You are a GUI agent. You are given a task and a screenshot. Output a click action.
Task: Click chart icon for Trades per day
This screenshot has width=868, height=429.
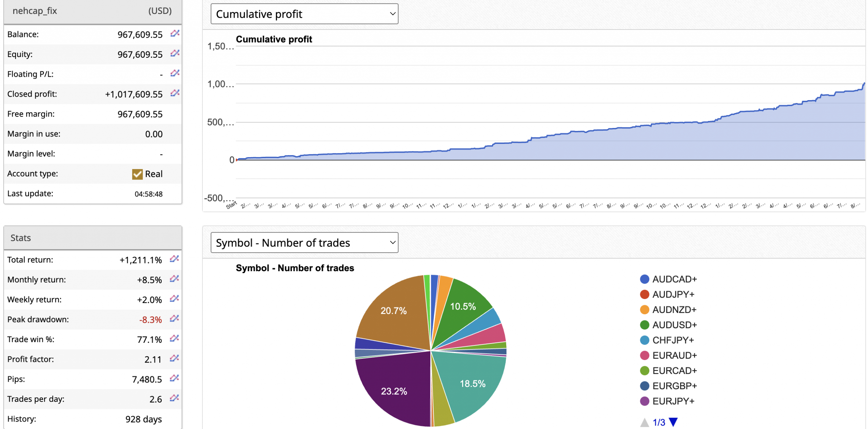point(174,398)
